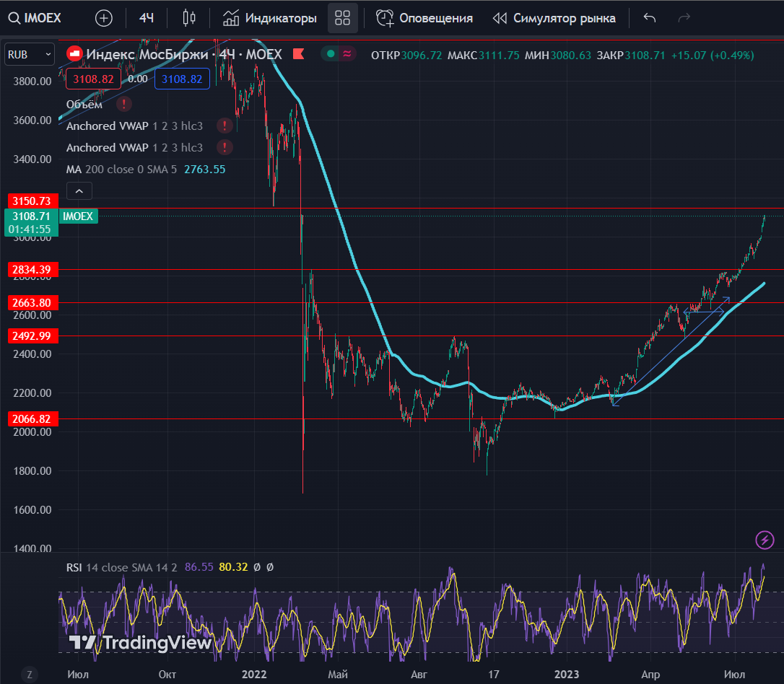
Task: Click the 2023 label on time axis
Action: 566,675
